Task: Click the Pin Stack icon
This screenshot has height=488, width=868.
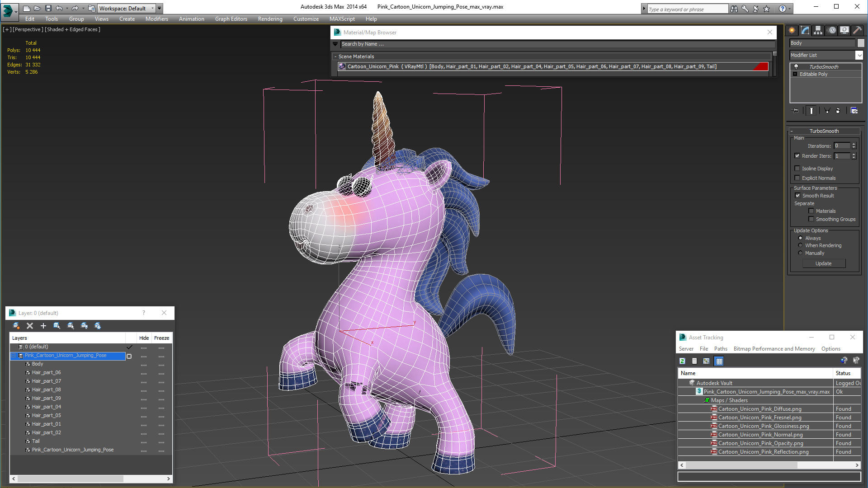Action: (x=796, y=110)
